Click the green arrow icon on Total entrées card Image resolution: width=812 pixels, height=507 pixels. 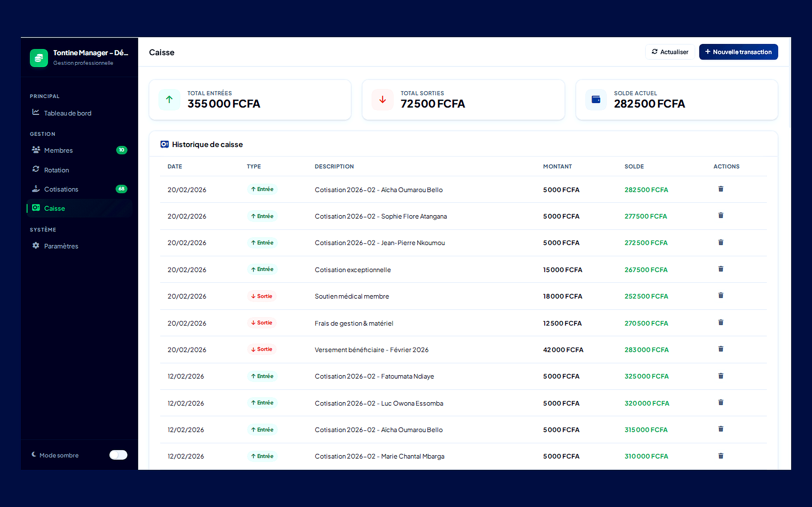pyautogui.click(x=169, y=100)
